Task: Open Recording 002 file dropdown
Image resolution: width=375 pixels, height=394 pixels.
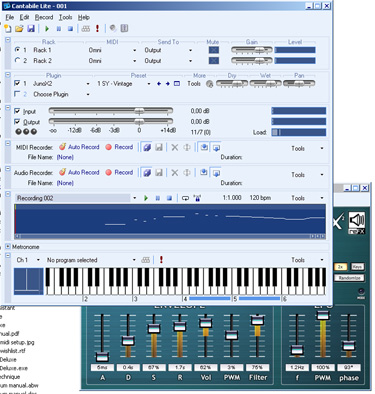Action: click(x=135, y=198)
